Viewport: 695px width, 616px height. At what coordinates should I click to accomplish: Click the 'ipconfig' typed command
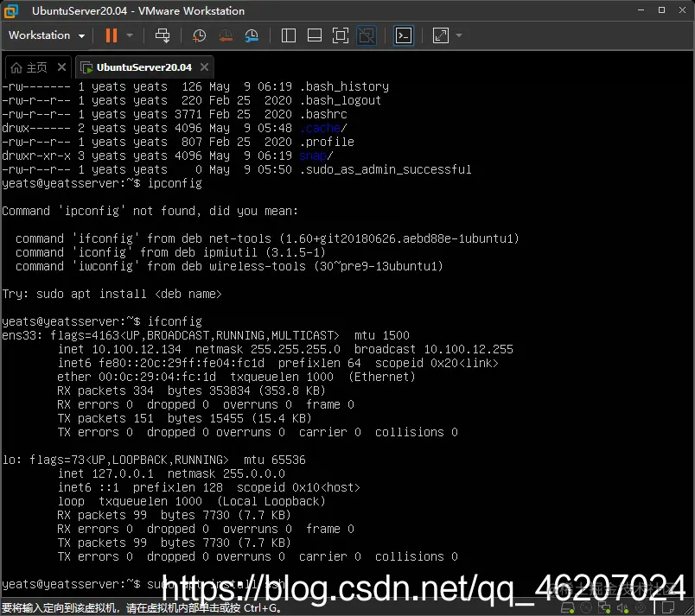(x=175, y=183)
